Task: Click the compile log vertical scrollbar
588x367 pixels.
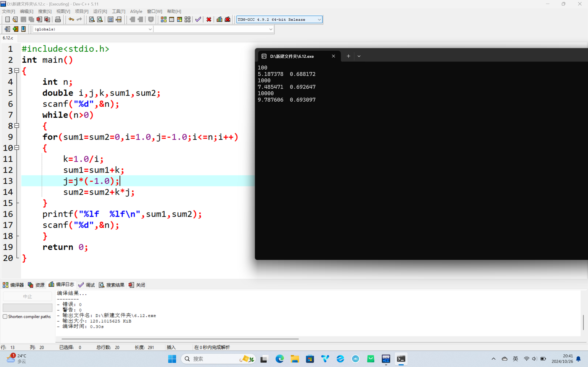Action: click(583, 322)
